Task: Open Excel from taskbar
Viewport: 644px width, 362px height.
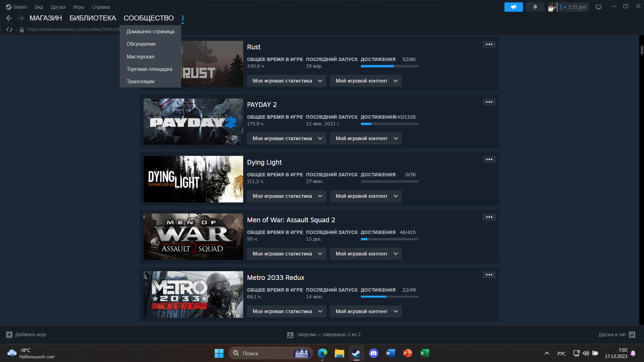Action: coord(425,353)
